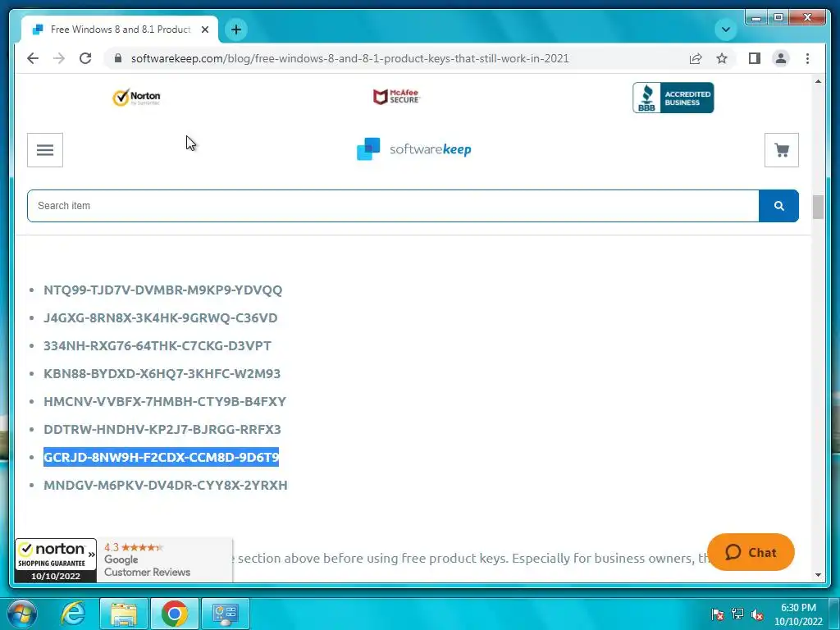Reload the current page

pos(85,58)
